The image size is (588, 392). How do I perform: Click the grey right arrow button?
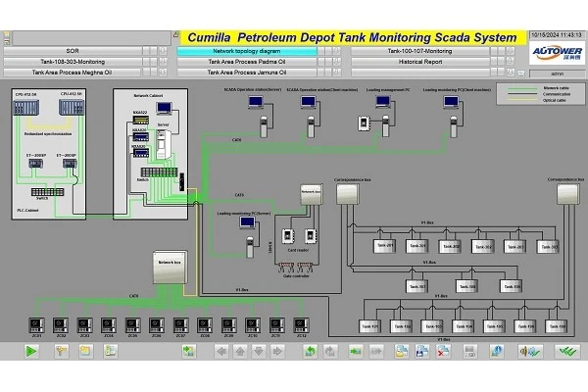277,351
